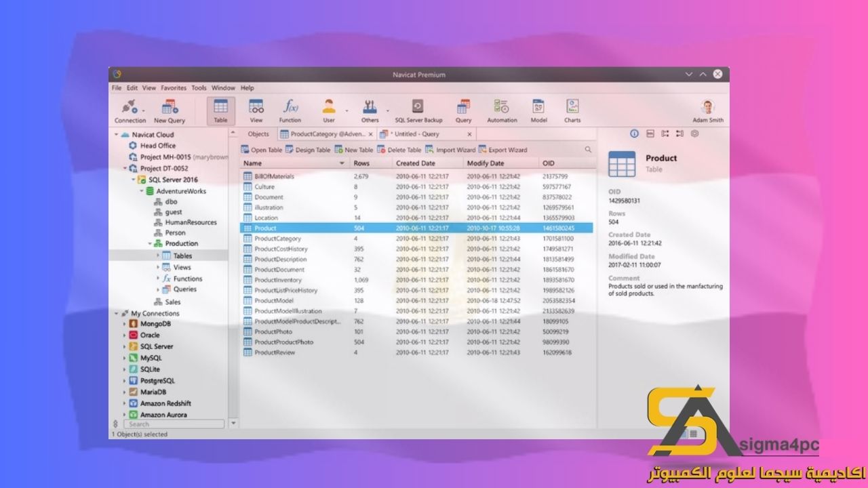Open the Others button dropdown arrow
Viewport: 868px width, 488px height.
tap(388, 110)
